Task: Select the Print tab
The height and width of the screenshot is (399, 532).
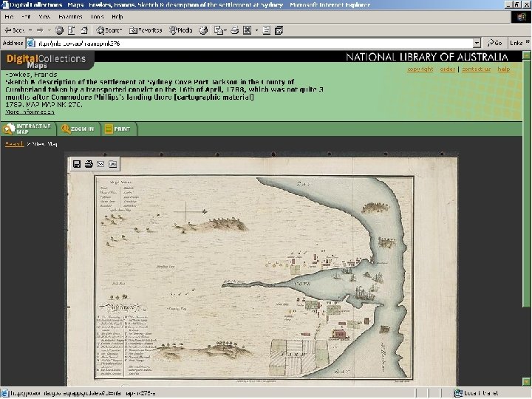Action: tap(119, 129)
